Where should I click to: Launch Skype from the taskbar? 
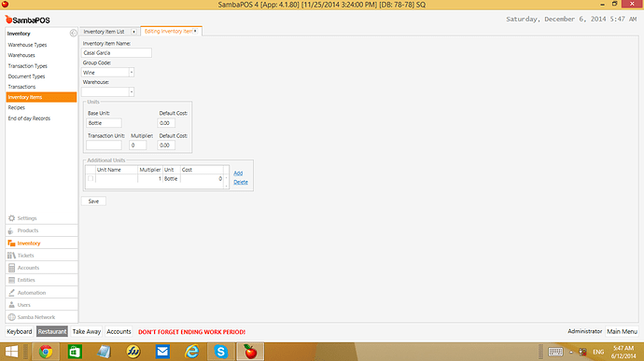pos(221,352)
